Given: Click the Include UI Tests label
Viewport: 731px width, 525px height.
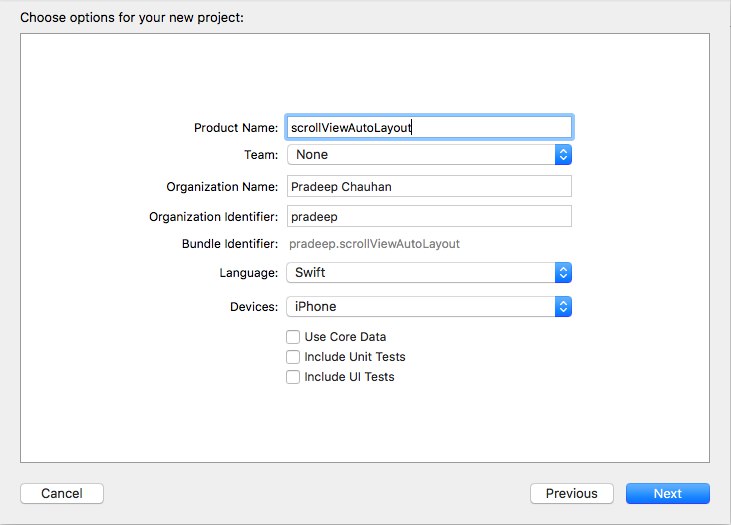Looking at the screenshot, I should [x=349, y=377].
